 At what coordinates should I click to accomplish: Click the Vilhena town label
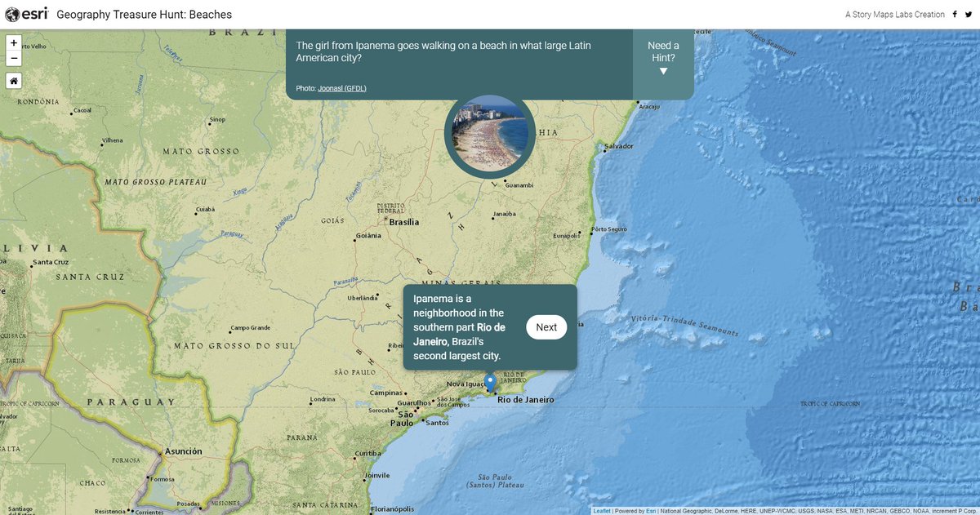112,140
